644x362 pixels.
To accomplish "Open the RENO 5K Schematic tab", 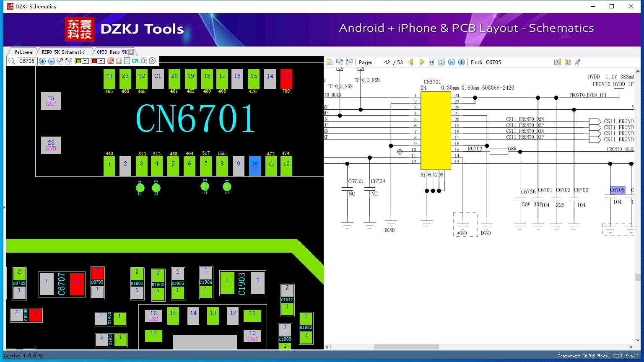I will click(x=63, y=52).
